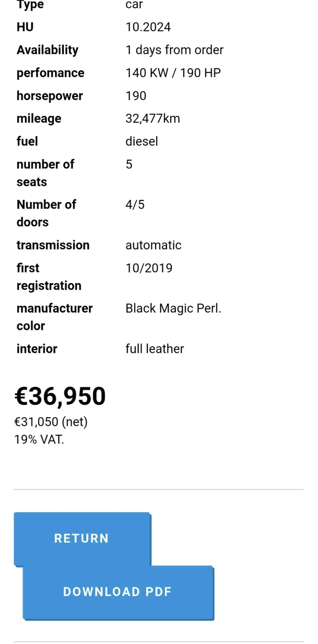The width and height of the screenshot is (318, 644).
Task: Click the 4/5 doors value
Action: [135, 205]
